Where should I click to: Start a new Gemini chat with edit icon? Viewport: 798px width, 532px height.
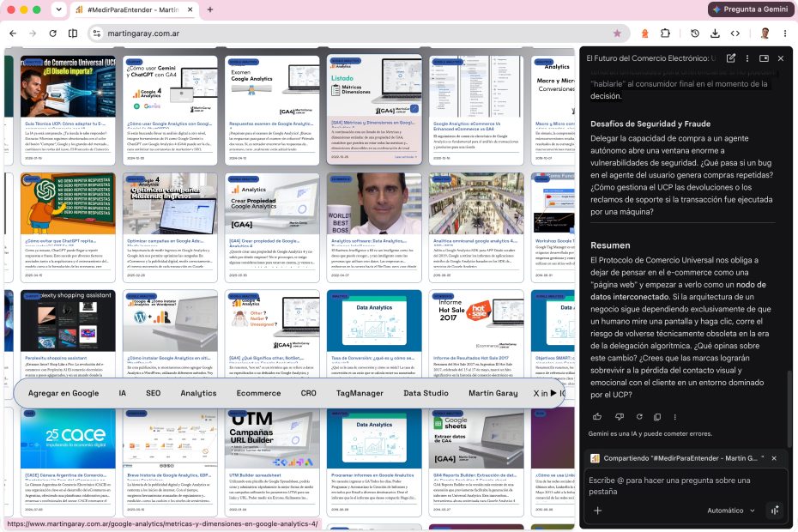(x=731, y=58)
